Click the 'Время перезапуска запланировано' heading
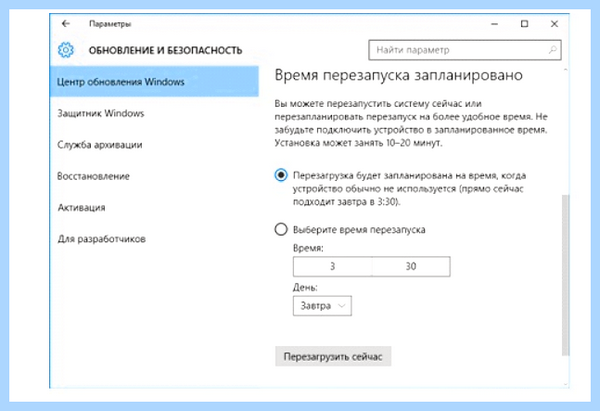 tap(398, 75)
